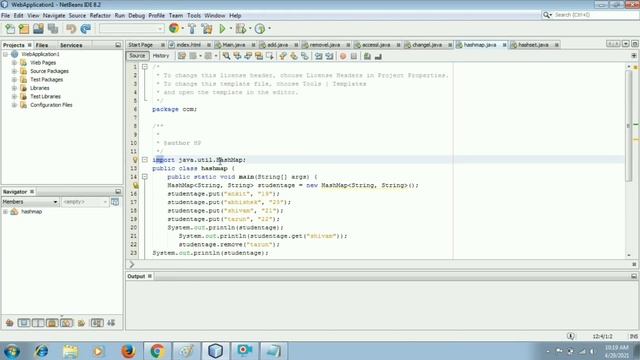The image size is (640, 360).
Task: Switch to the Files tab
Action: (42, 45)
